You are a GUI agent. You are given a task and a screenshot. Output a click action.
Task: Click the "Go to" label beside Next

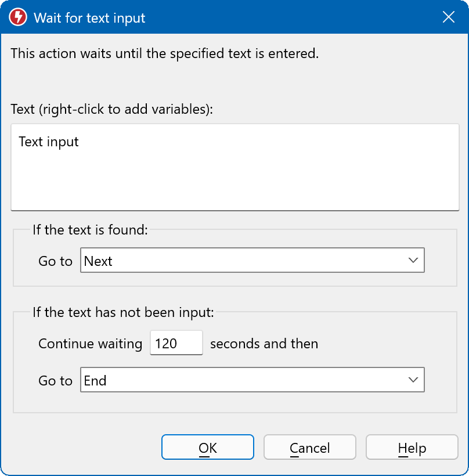coord(55,261)
